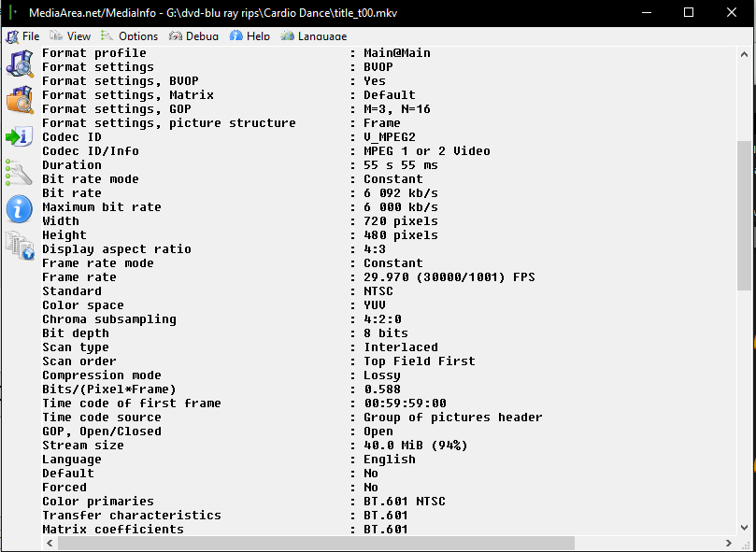Click the '4:3' aspect ratio value
Screen dimensions: 756x552
tap(375, 249)
